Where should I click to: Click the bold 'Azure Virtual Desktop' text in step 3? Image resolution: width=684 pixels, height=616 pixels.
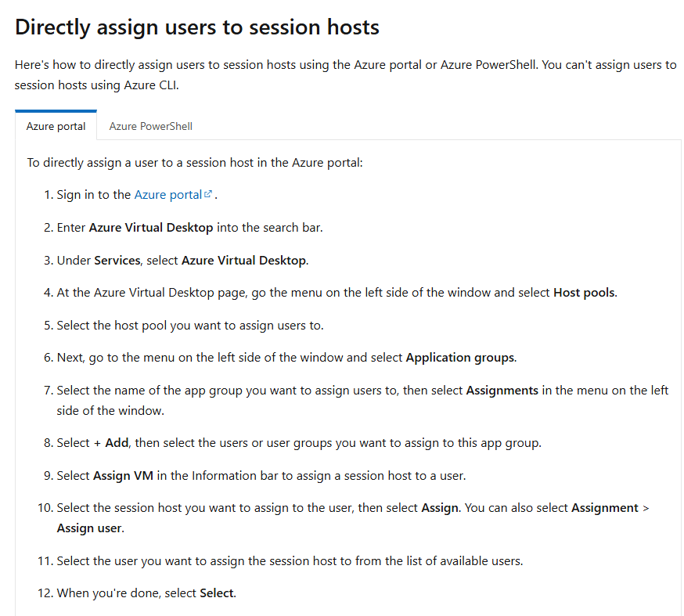pos(244,260)
